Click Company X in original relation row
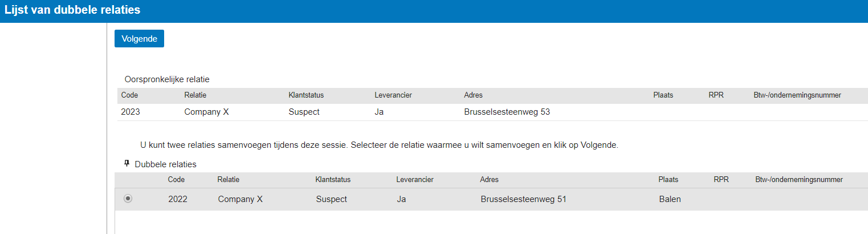This screenshot has height=234, width=868. coord(206,112)
